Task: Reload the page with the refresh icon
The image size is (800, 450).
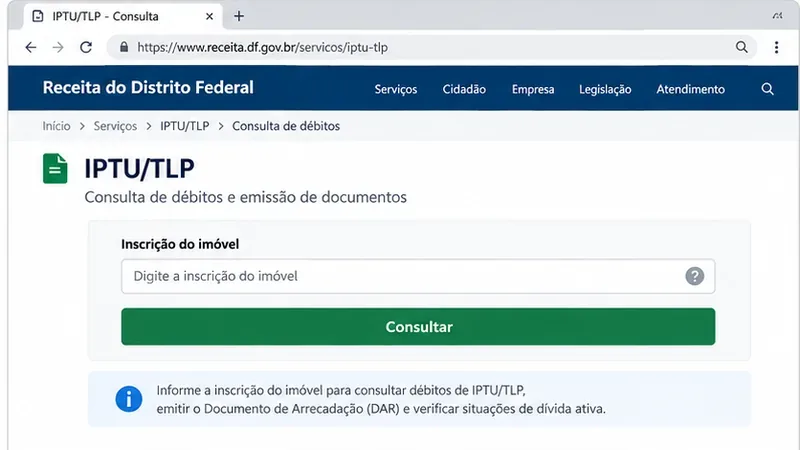Action: point(86,47)
